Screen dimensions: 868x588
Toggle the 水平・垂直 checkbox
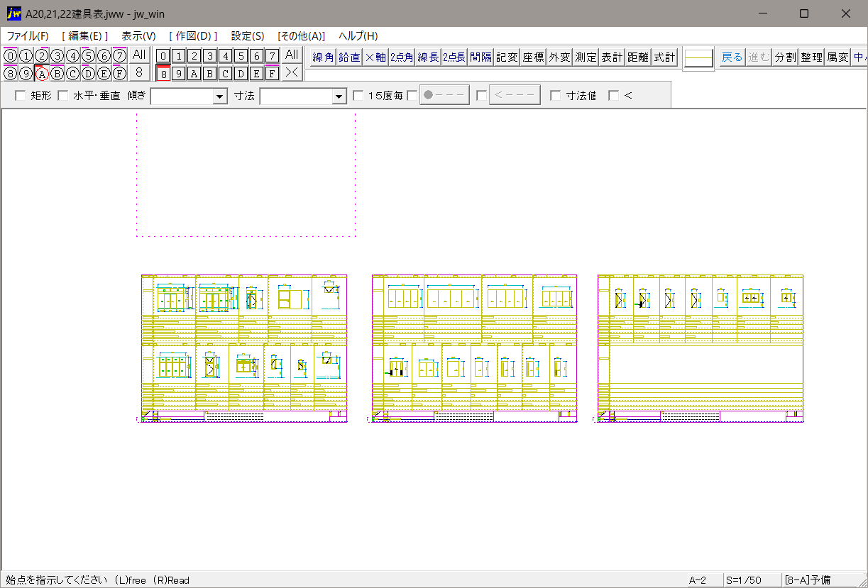tap(62, 96)
